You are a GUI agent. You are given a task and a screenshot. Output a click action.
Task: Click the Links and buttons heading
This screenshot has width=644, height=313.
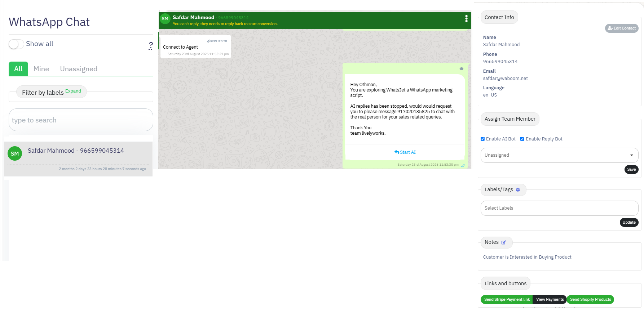505,283
